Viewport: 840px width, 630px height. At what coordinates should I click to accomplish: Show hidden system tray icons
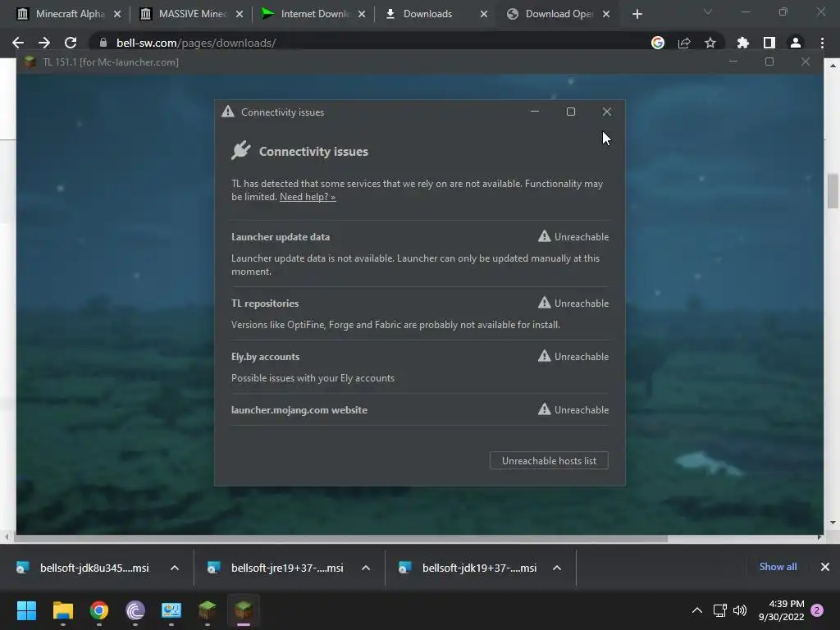[697, 610]
